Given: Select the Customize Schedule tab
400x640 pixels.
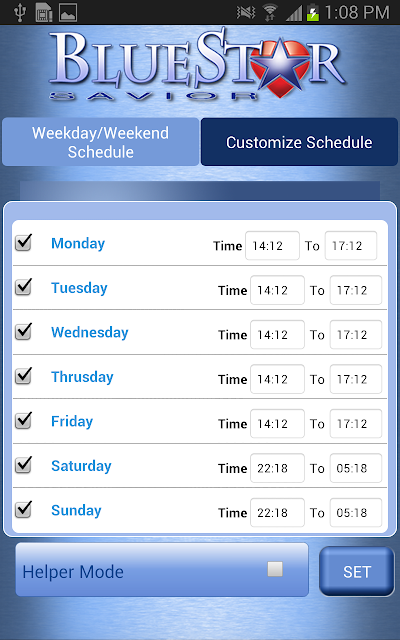Looking at the screenshot, I should point(299,142).
